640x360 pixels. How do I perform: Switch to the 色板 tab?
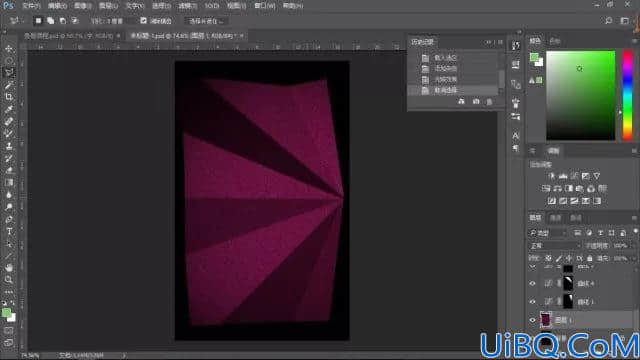554,41
